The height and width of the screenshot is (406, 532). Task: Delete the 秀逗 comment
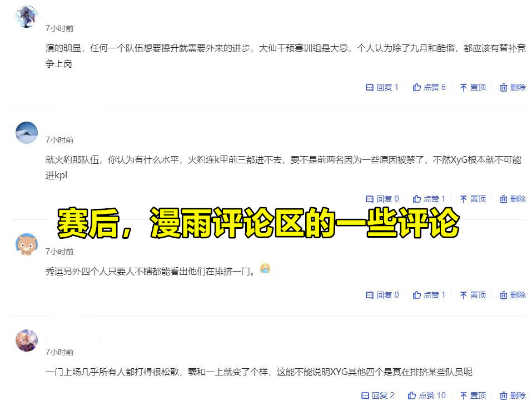(513, 295)
